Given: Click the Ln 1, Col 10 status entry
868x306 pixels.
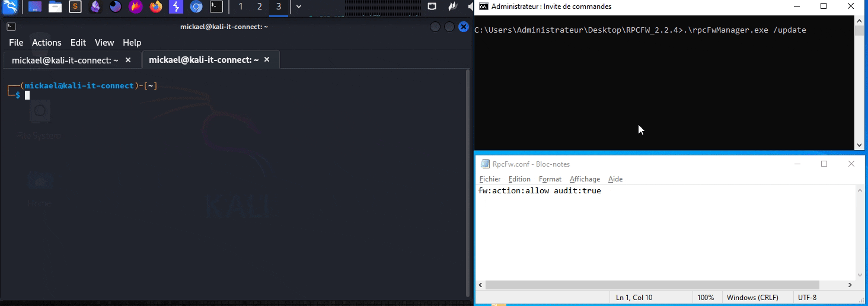Looking at the screenshot, I should click(634, 298).
